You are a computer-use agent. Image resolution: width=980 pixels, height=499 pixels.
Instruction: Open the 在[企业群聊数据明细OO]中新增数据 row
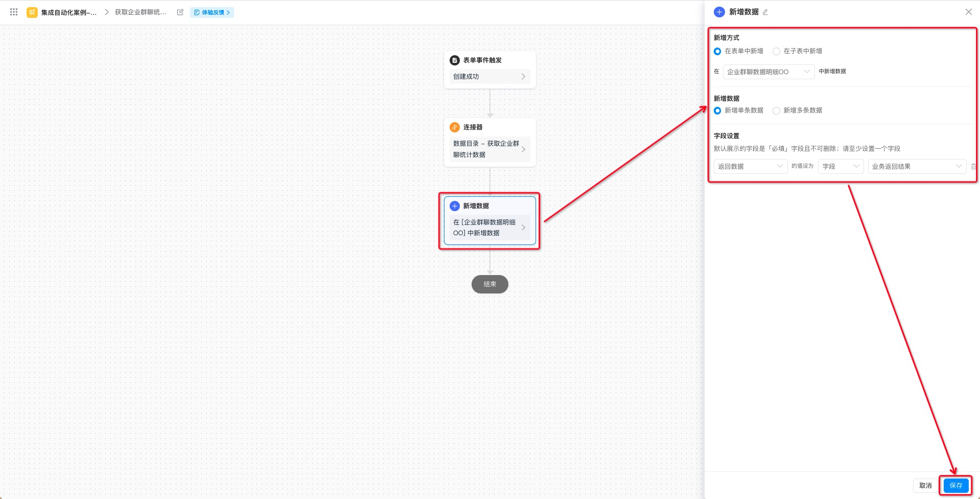[x=489, y=228]
